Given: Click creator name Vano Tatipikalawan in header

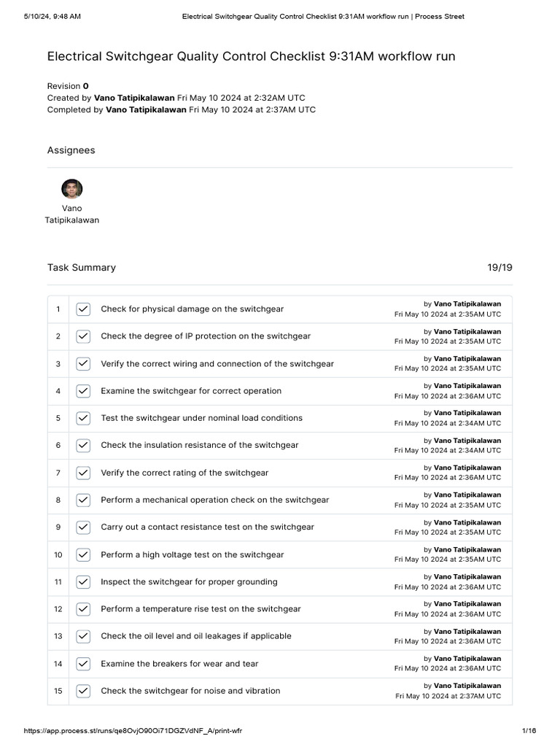Looking at the screenshot, I should pyautogui.click(x=135, y=98).
